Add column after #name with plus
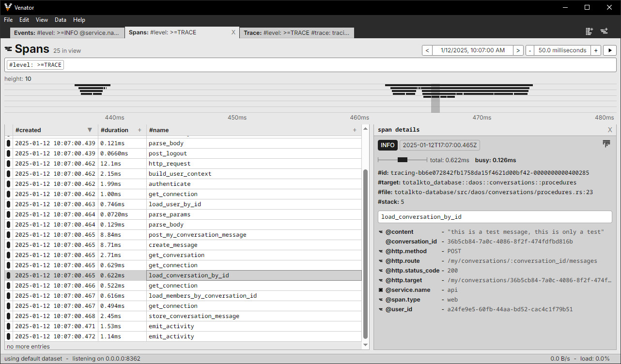 coord(355,130)
